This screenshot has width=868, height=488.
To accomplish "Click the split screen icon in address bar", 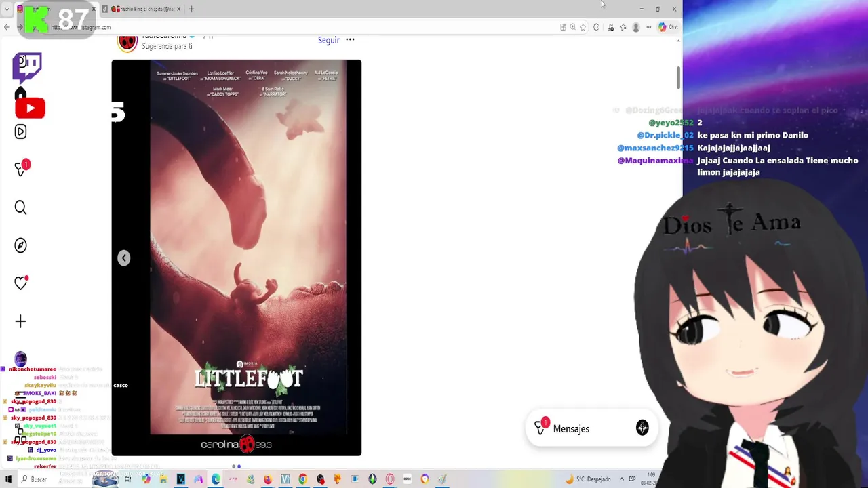I will (x=563, y=27).
